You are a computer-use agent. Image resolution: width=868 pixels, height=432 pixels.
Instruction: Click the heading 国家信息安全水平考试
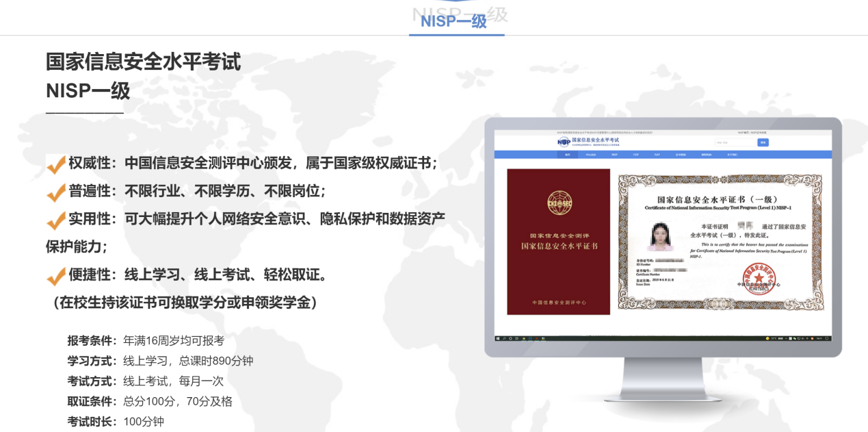click(x=144, y=62)
